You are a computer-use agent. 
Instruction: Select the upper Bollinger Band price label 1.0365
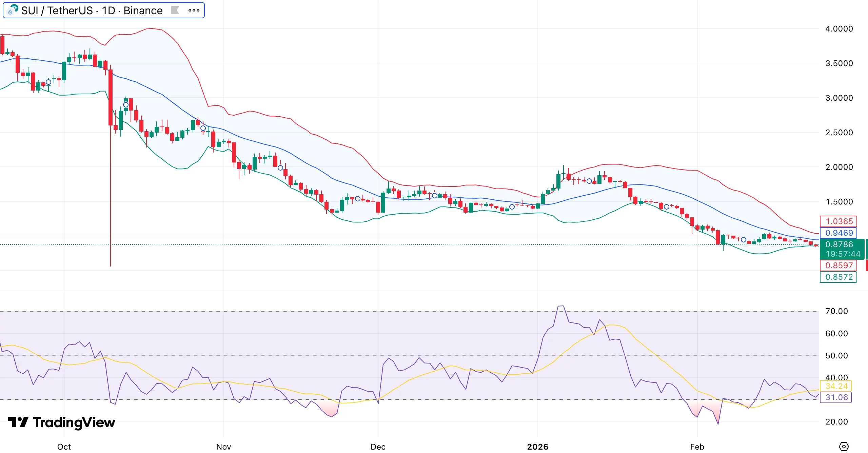[x=839, y=221]
